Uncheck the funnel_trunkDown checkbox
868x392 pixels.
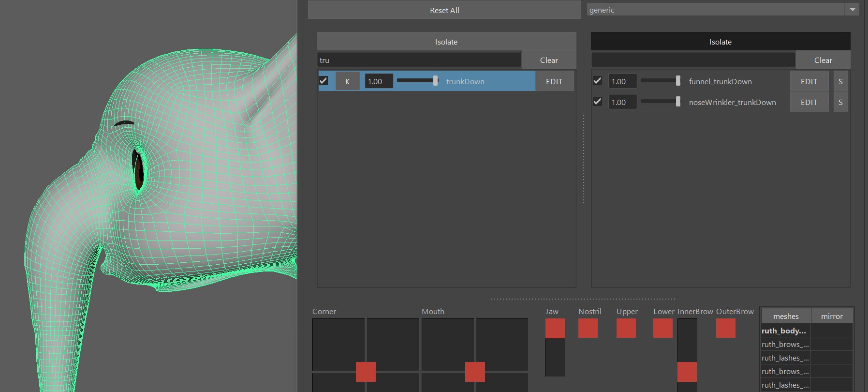(598, 81)
